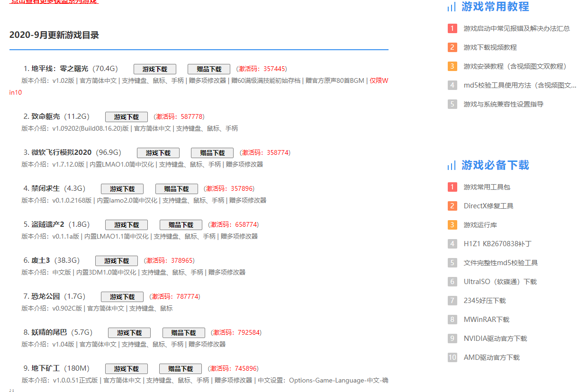Image resolution: width=588 pixels, height=392 pixels.
Task: Click the 游戏下载 button for 恐龙公园
Action: tap(122, 297)
